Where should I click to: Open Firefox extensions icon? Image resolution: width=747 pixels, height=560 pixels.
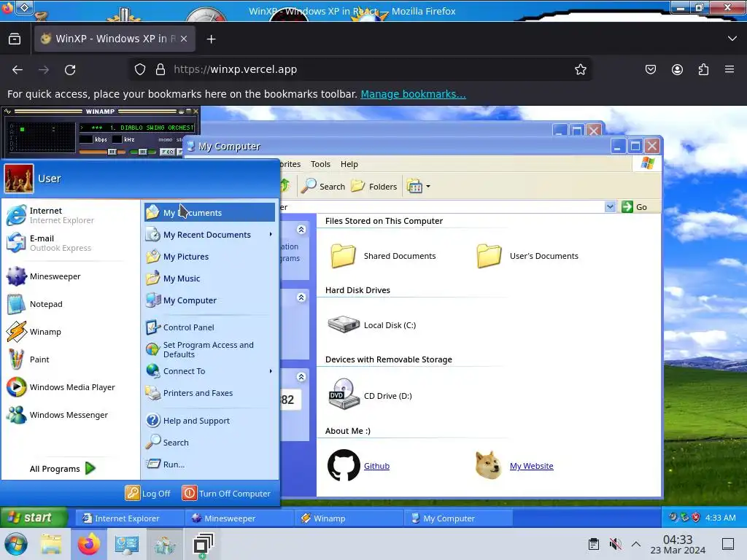703,69
